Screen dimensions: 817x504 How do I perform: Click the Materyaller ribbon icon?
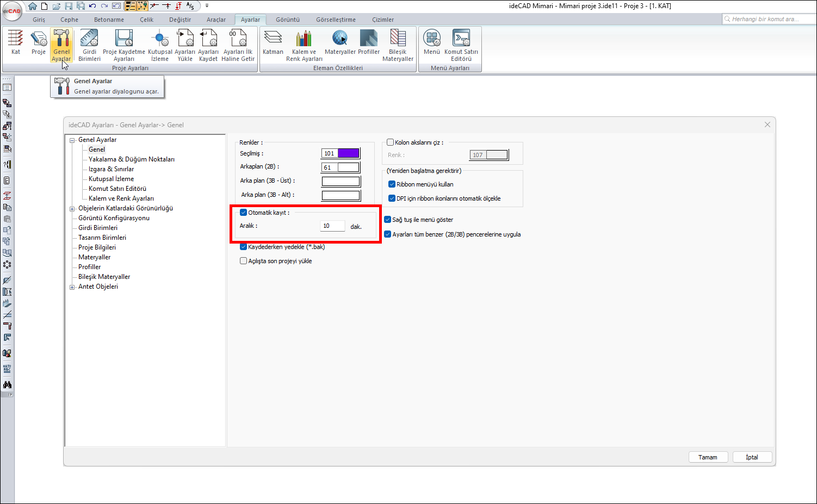pos(340,43)
